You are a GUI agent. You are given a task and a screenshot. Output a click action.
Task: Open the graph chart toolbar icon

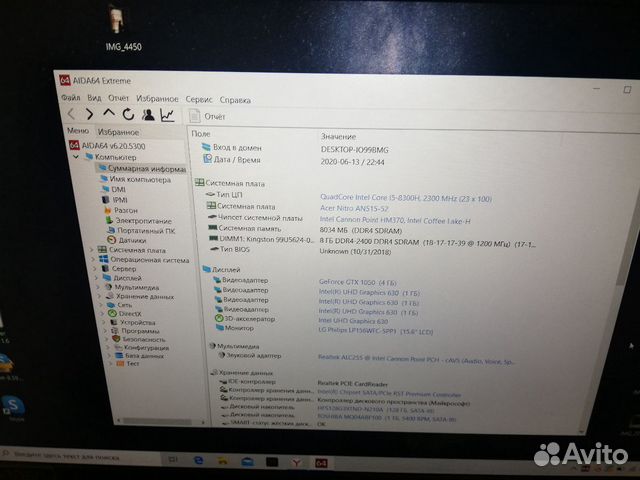tap(166, 116)
